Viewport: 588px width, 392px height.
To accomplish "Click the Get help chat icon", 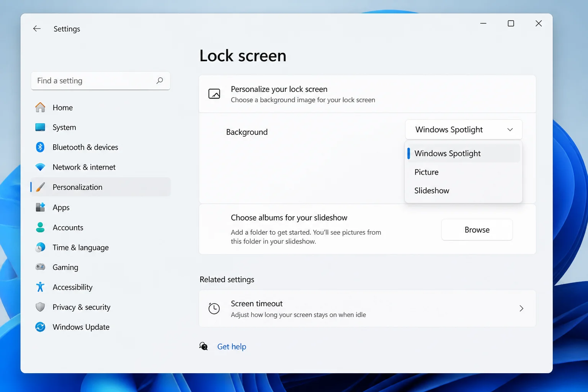I will pyautogui.click(x=204, y=346).
